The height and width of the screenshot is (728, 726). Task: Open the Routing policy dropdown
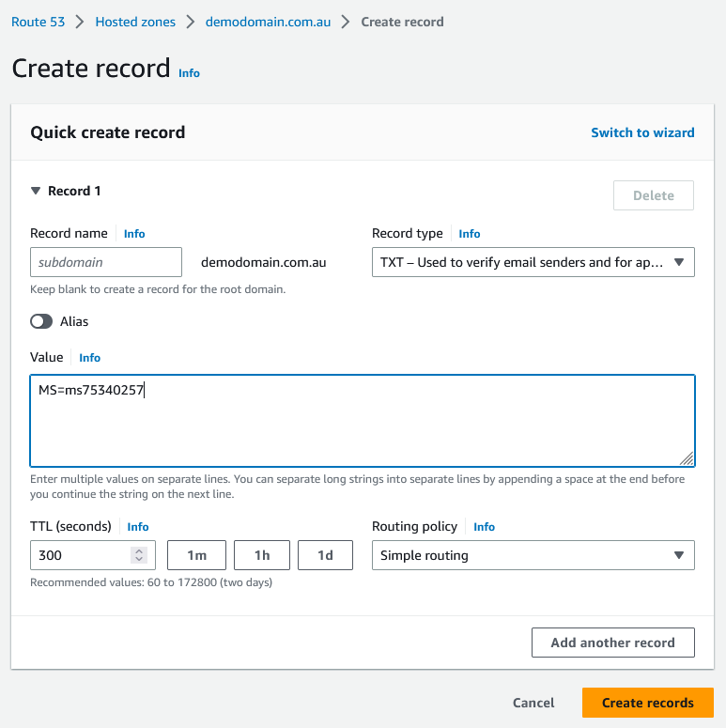[x=533, y=555]
